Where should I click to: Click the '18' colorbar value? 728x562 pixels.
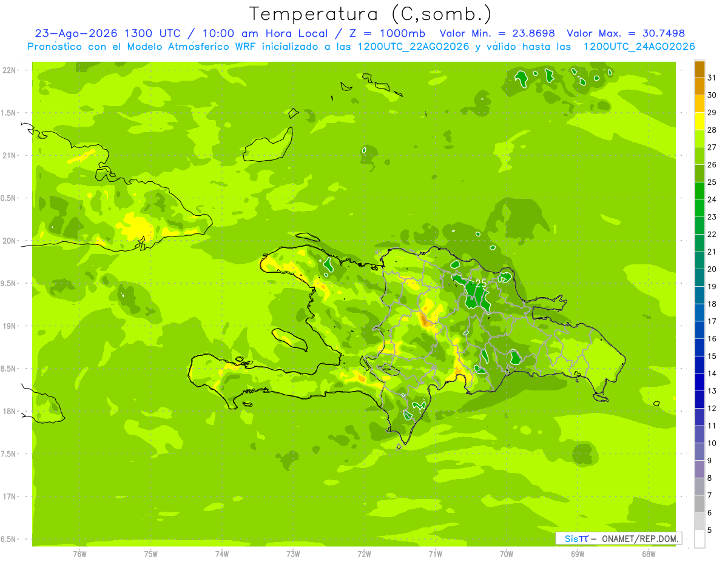click(712, 304)
